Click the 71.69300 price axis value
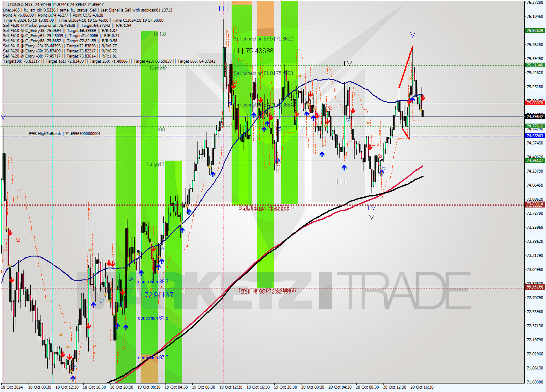Viewport: 546px width, 392px height. (535, 382)
